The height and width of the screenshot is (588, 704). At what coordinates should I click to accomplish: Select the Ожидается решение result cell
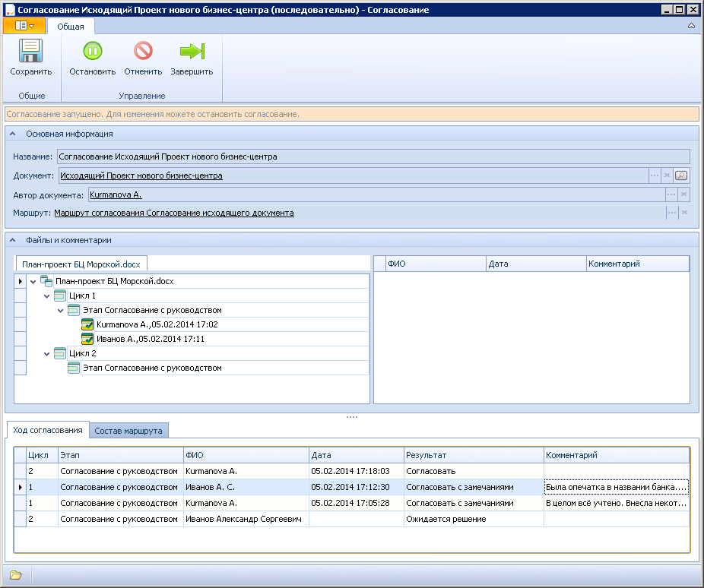click(474, 519)
